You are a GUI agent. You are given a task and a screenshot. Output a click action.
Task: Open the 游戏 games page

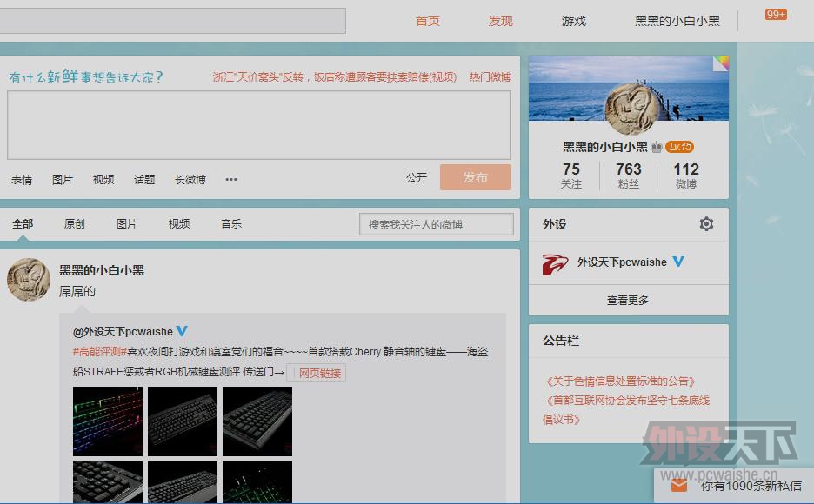click(x=574, y=21)
